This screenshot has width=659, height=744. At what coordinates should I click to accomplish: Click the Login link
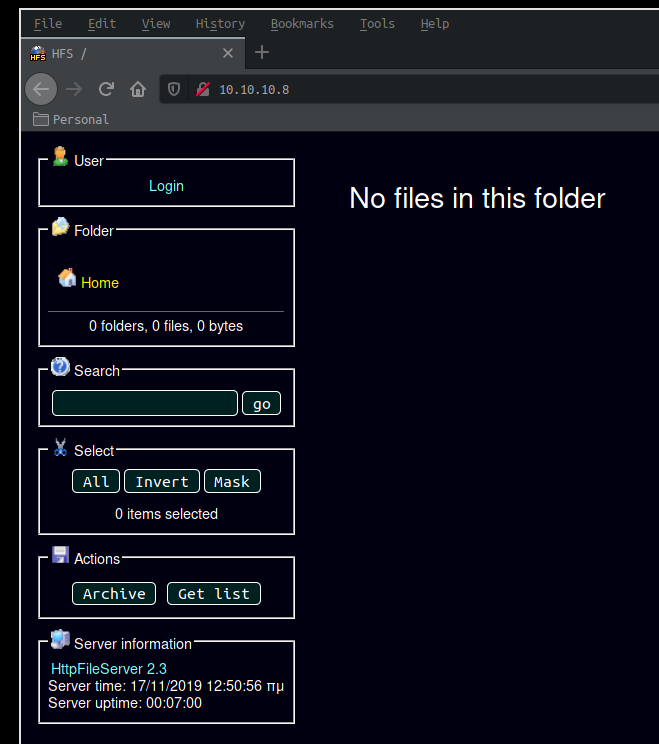pos(166,186)
